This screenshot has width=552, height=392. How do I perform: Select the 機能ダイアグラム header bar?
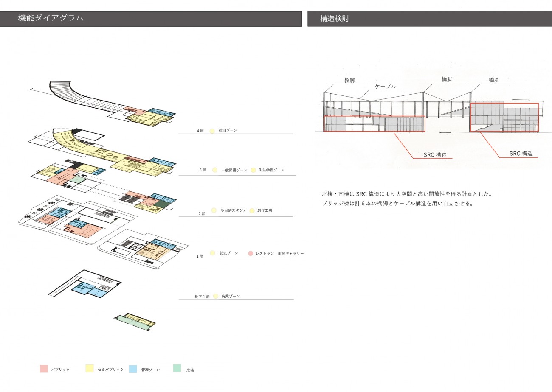pyautogui.click(x=151, y=19)
